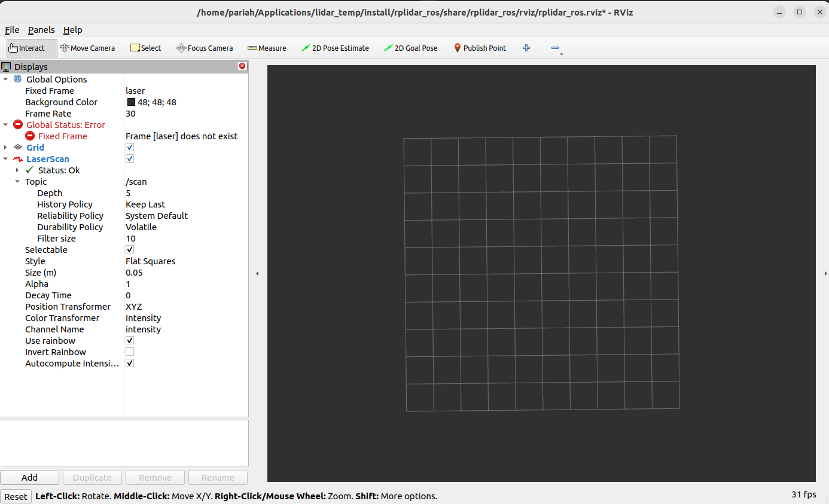Select the Measure tool
This screenshot has width=829, height=504.
[x=266, y=48]
